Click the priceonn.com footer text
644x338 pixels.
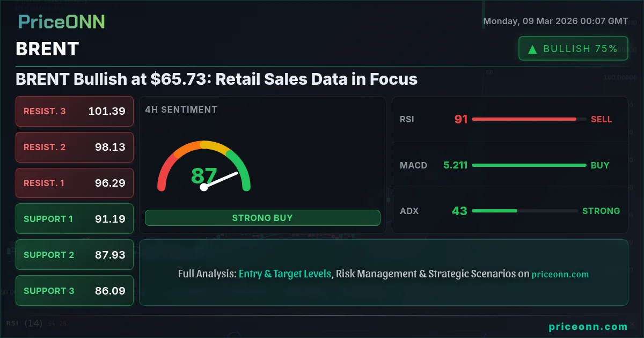tap(588, 327)
